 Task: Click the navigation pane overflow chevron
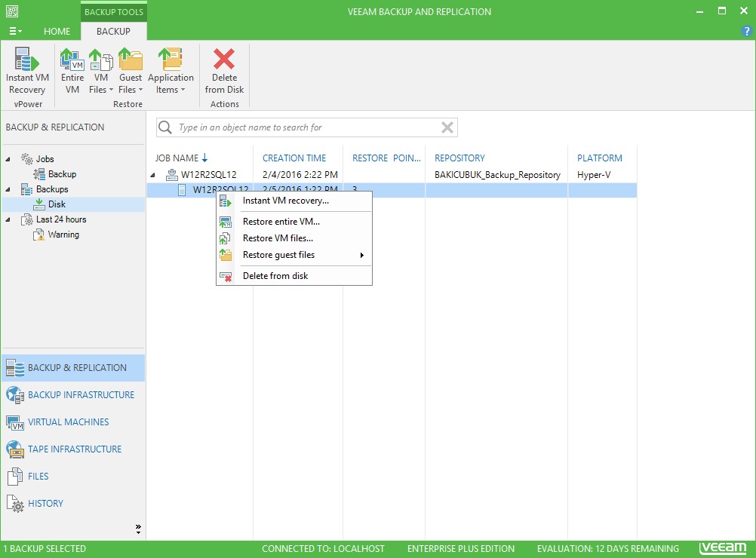[138, 529]
